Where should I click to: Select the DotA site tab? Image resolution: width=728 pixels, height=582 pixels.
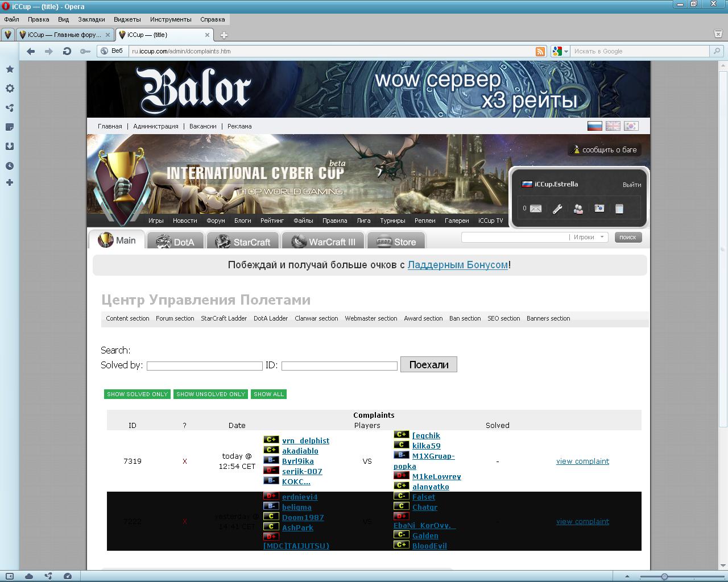point(175,241)
